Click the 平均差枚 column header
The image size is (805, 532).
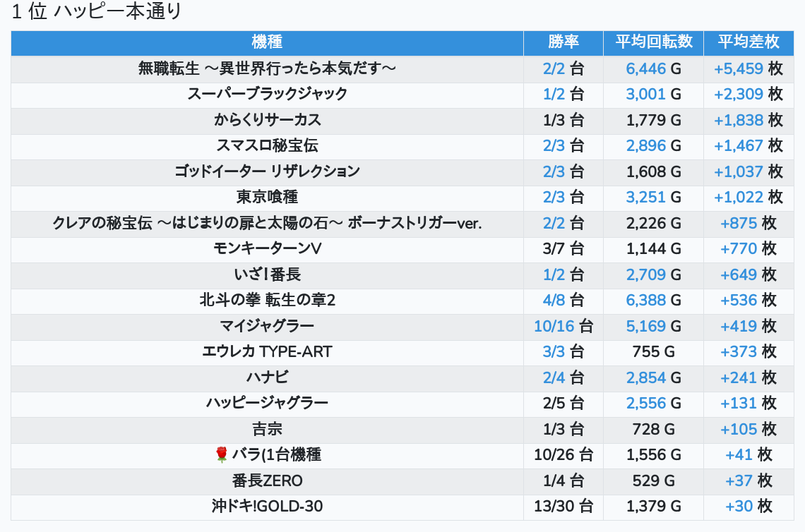click(x=749, y=42)
